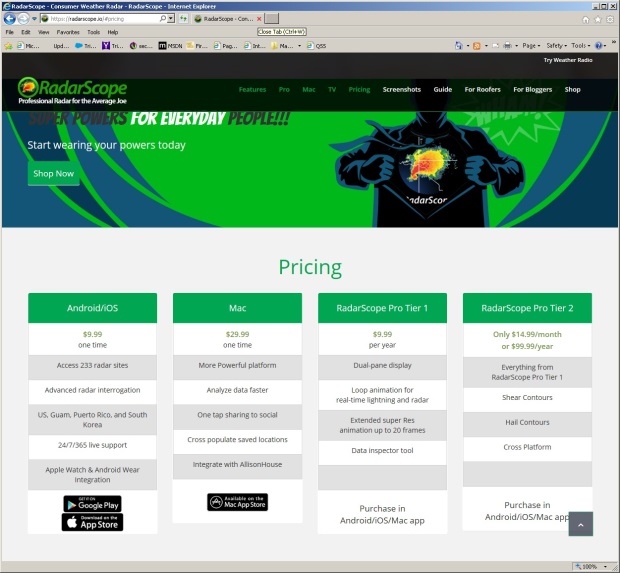The image size is (620, 573).
Task: Expand the Safety dropdown menu
Action: tap(557, 45)
